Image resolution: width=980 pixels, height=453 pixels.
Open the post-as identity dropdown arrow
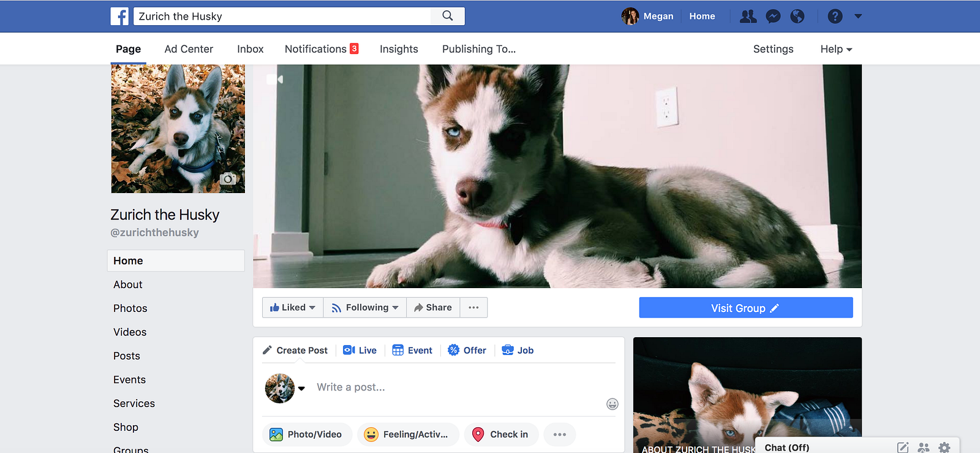coord(301,388)
